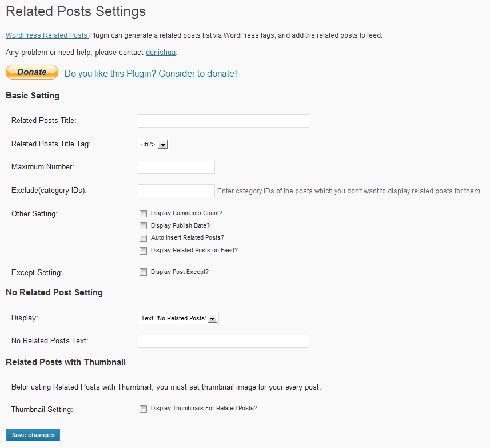The width and height of the screenshot is (490, 448).
Task: Enable Display Thumbnails For Related Posts
Action: pyautogui.click(x=143, y=409)
